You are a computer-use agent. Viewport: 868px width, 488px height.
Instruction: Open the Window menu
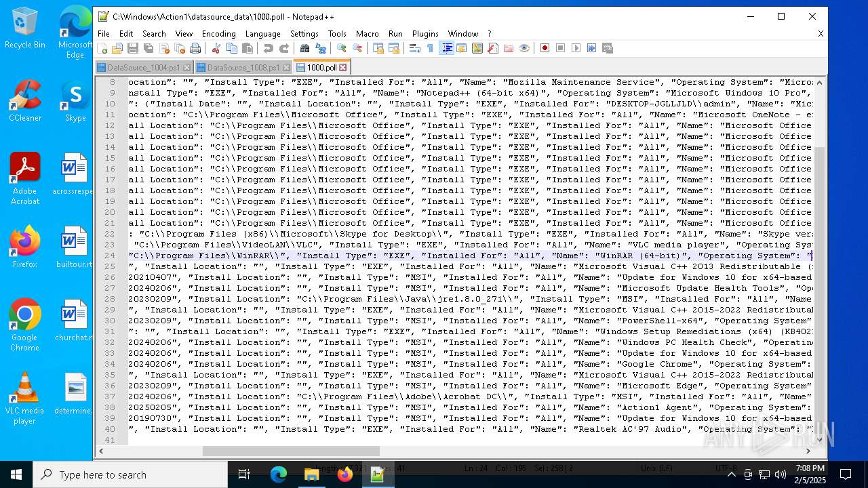463,33
